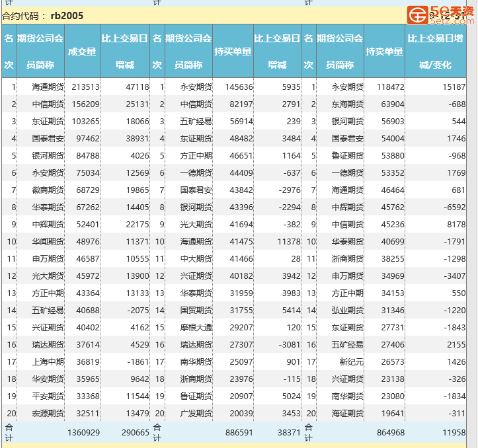Select the total change value 11958
Viewport: 478px width, 448px height.
pos(454,432)
